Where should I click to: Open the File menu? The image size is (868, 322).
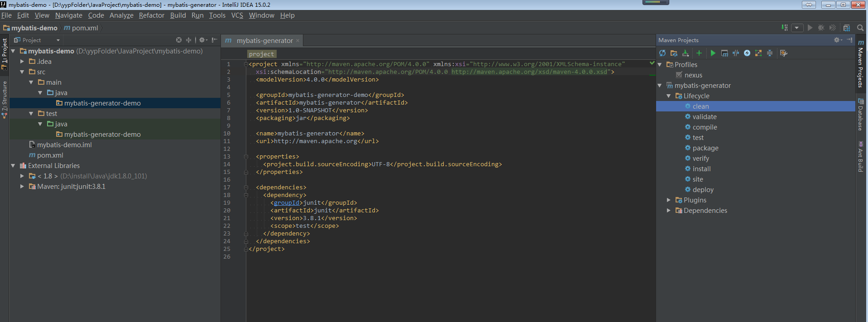7,15
